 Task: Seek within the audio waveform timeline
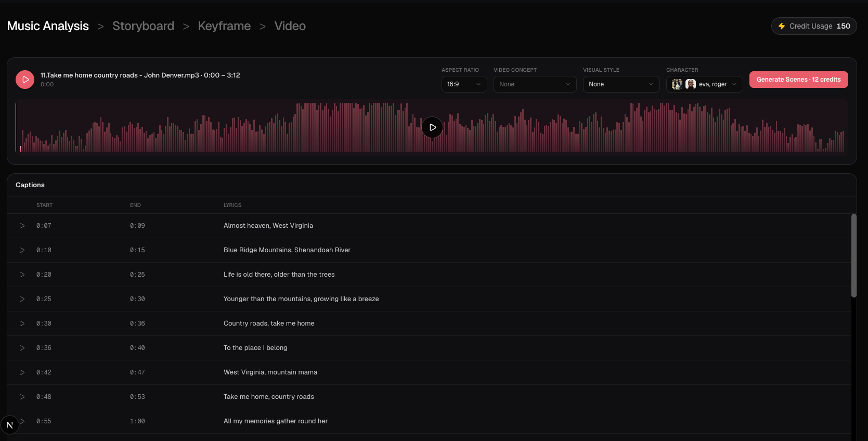pyautogui.click(x=432, y=127)
